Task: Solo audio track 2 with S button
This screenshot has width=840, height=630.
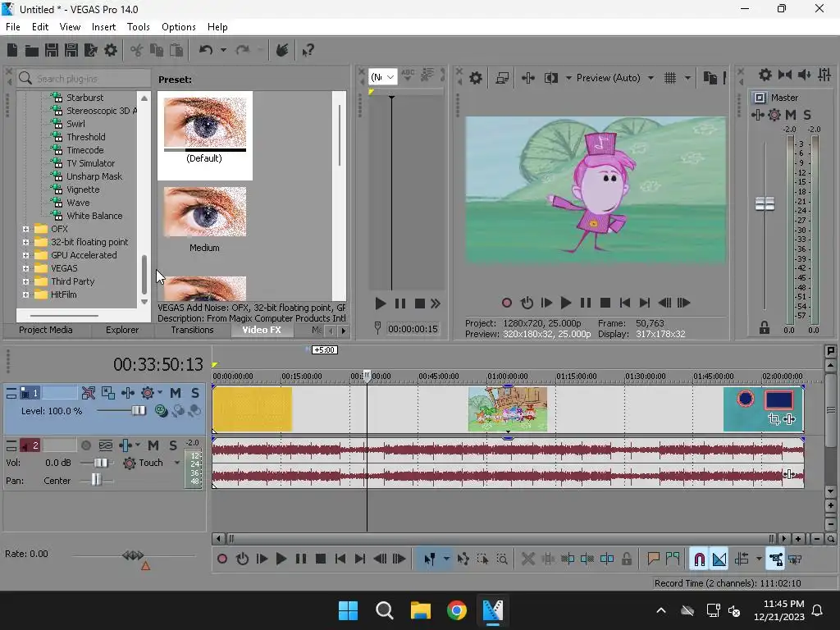Action: coord(173,445)
